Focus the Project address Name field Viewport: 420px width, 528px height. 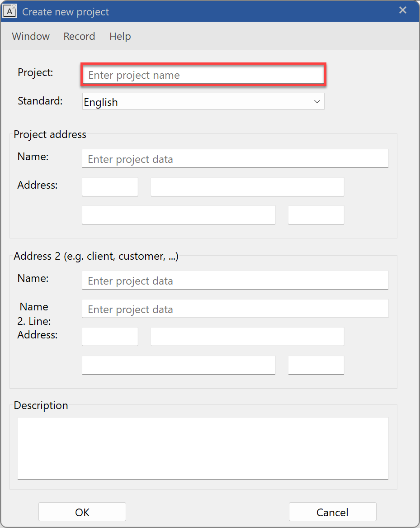pyautogui.click(x=235, y=159)
